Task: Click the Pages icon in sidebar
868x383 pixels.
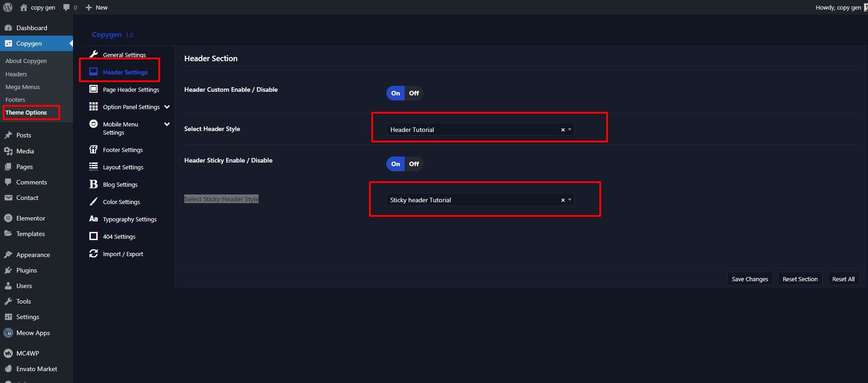Action: tap(8, 167)
